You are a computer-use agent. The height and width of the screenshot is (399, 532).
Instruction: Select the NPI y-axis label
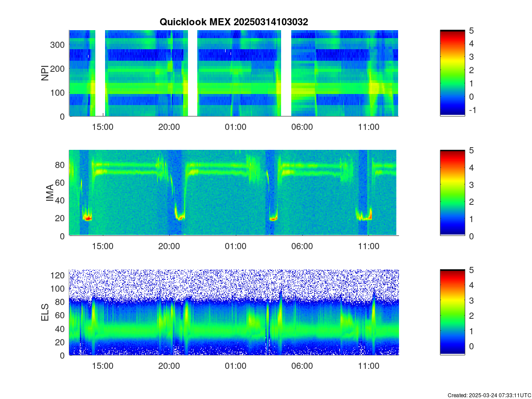pyautogui.click(x=45, y=73)
